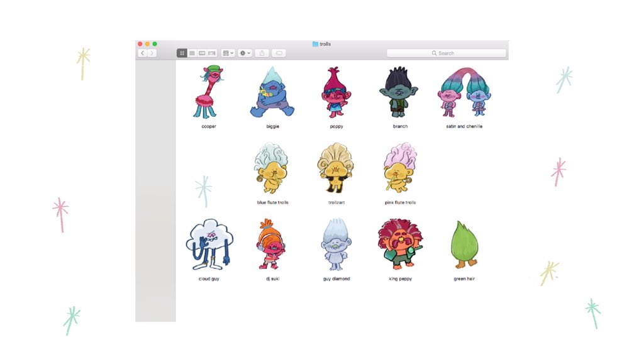Click the 'green hair' file name
The height and width of the screenshot is (362, 644).
tap(464, 278)
